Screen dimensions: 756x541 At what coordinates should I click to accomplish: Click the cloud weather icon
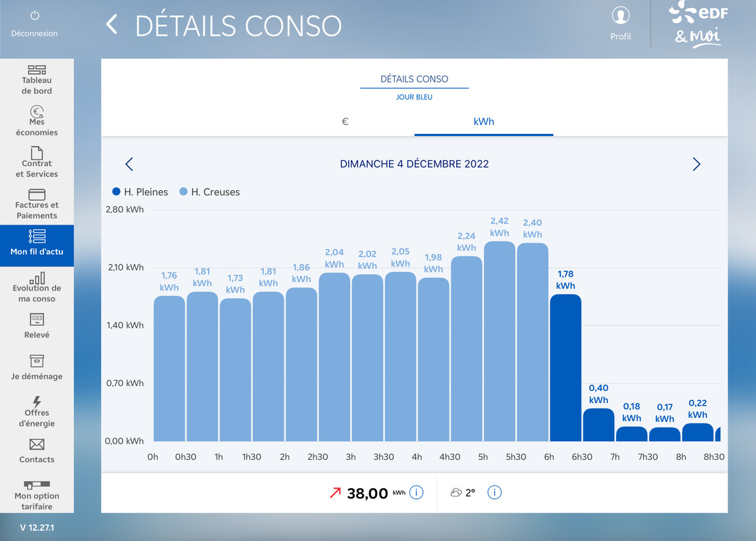tap(455, 492)
